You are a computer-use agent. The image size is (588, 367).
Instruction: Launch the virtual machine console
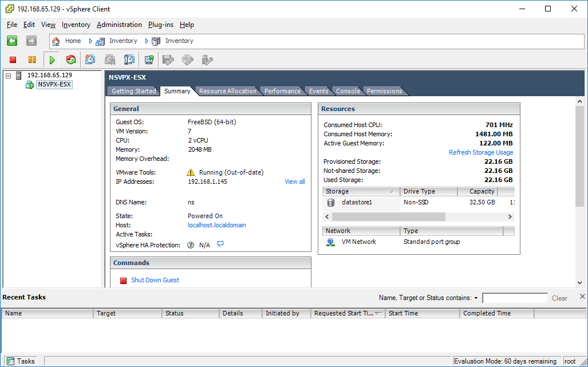coord(149,59)
